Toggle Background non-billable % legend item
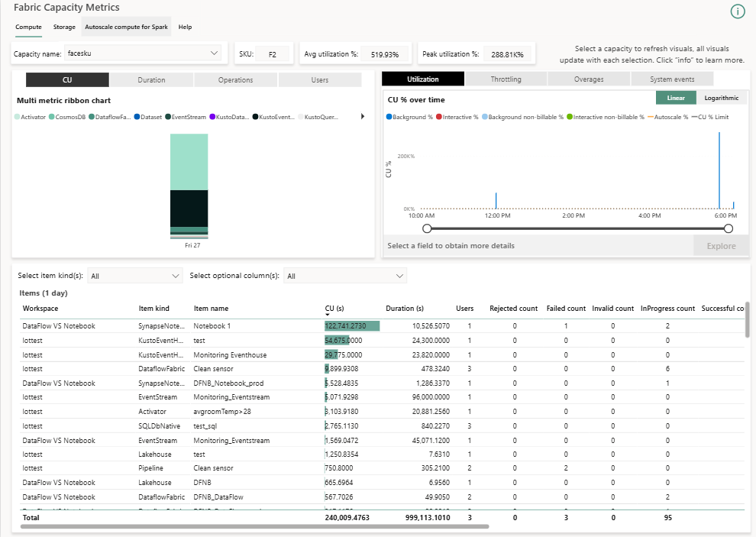This screenshot has height=537, width=756. pos(522,117)
